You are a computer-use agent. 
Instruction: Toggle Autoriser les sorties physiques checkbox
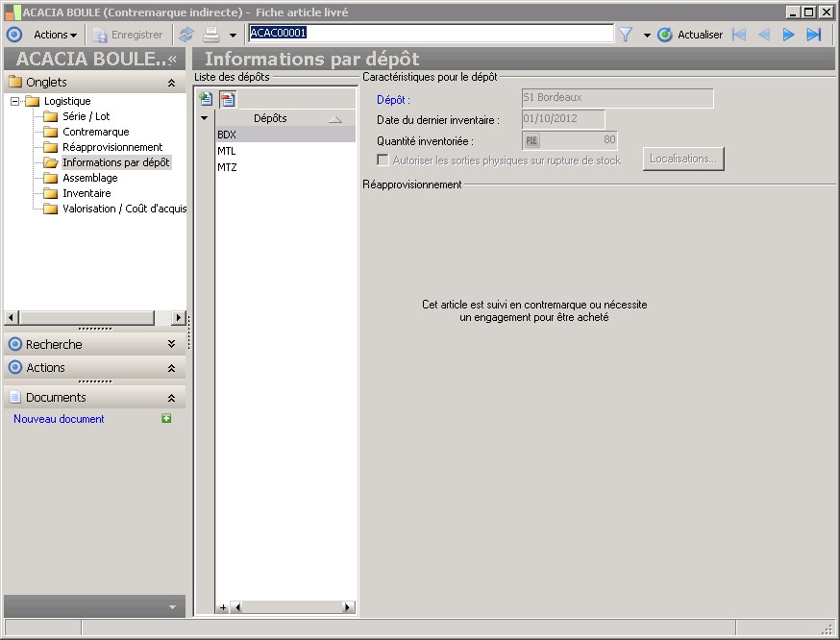(383, 160)
